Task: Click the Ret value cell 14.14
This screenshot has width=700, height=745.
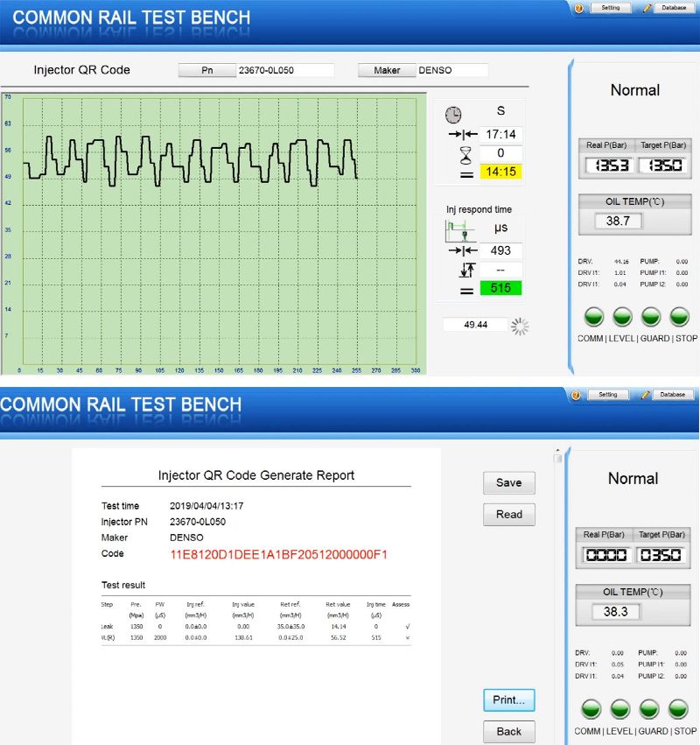Action: (x=339, y=627)
